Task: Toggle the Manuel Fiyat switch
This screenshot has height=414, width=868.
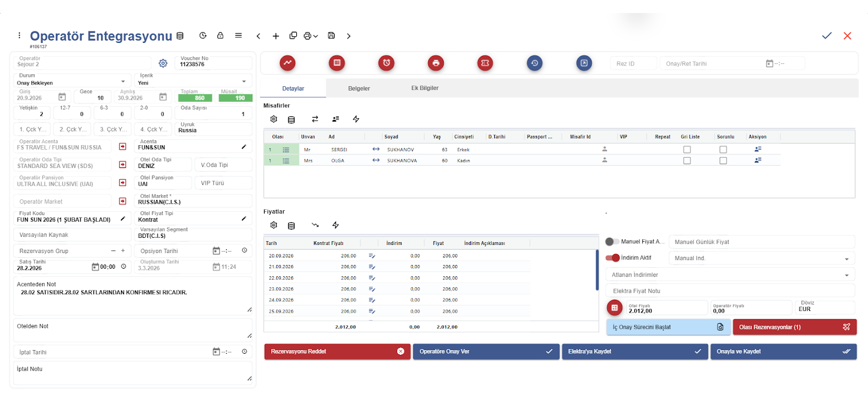Action: [612, 242]
